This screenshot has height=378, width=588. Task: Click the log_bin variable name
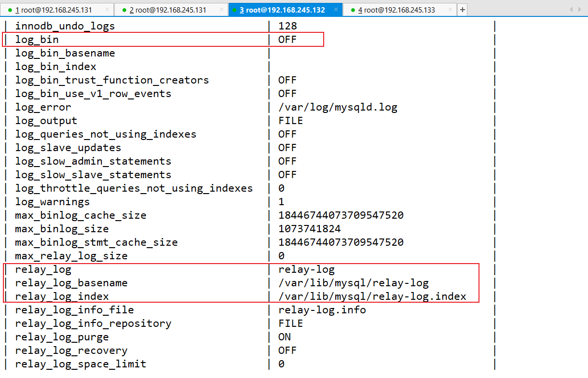click(37, 40)
